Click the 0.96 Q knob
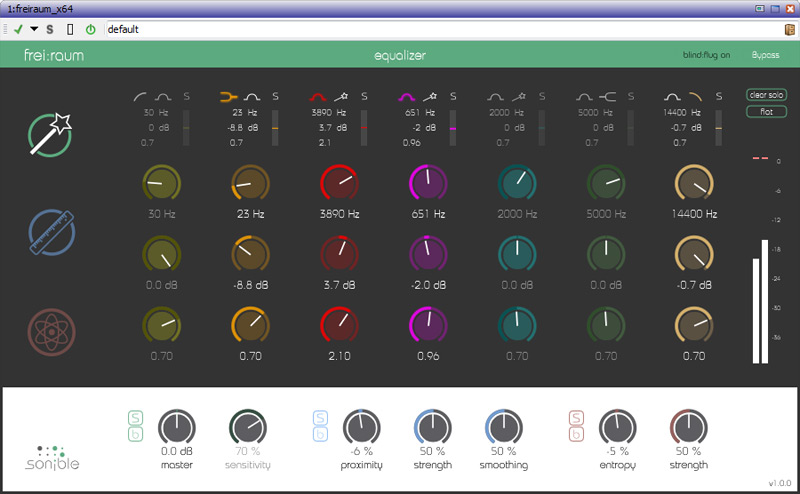800x494 pixels. (428, 325)
